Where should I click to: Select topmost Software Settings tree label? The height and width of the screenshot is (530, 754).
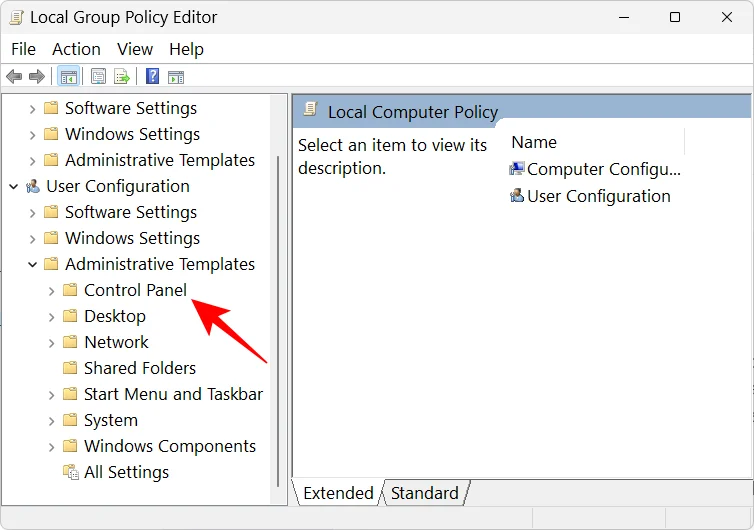131,108
